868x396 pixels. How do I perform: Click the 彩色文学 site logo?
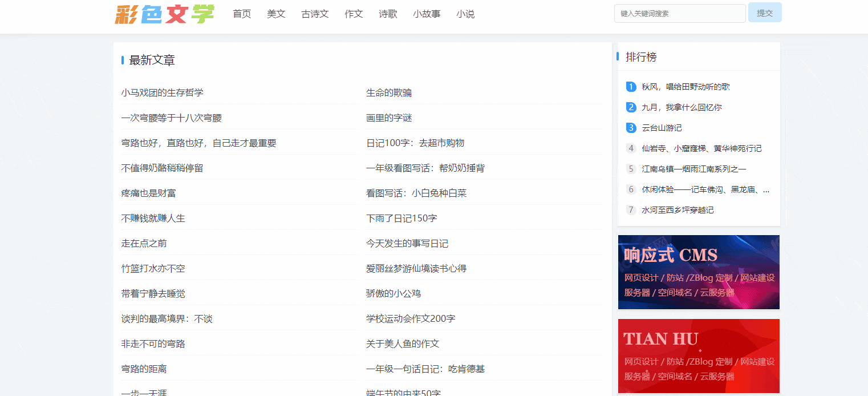coord(165,14)
